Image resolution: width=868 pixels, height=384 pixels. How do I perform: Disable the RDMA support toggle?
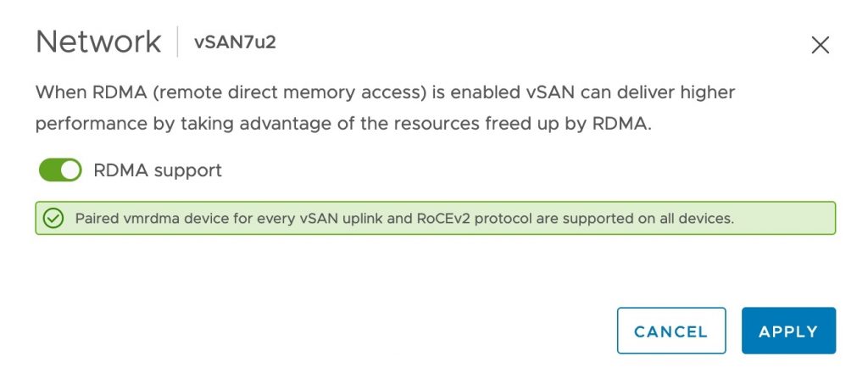60,170
